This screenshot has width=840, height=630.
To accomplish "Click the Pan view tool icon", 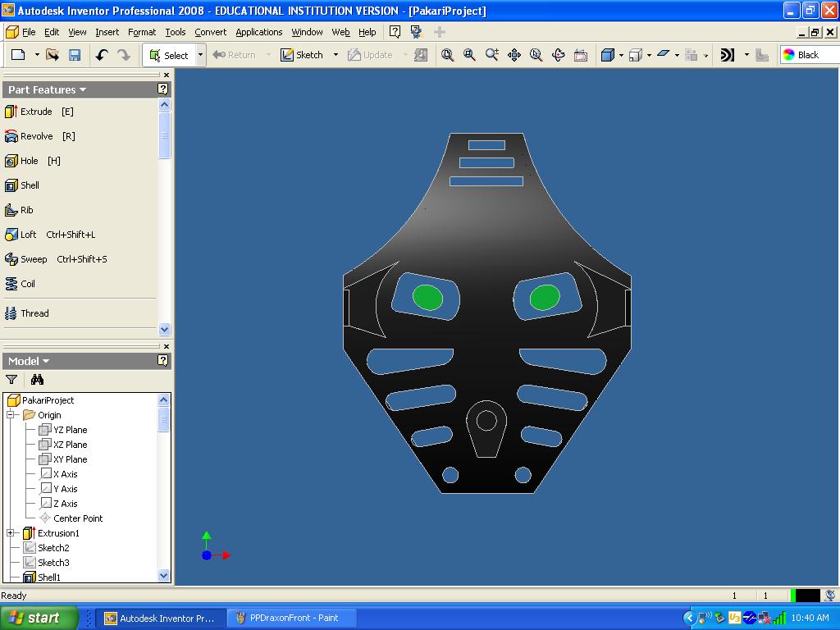I will click(514, 55).
